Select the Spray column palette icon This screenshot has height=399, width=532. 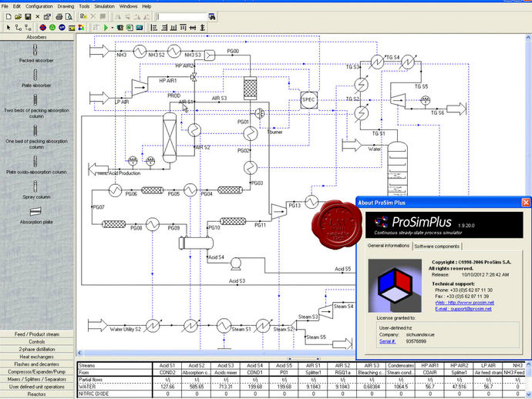[x=35, y=186]
